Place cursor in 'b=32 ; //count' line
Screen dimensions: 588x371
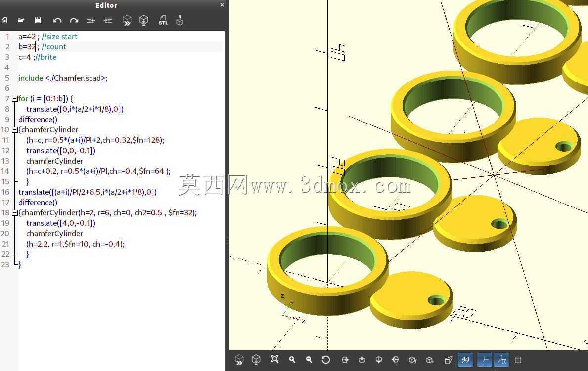tap(42, 47)
